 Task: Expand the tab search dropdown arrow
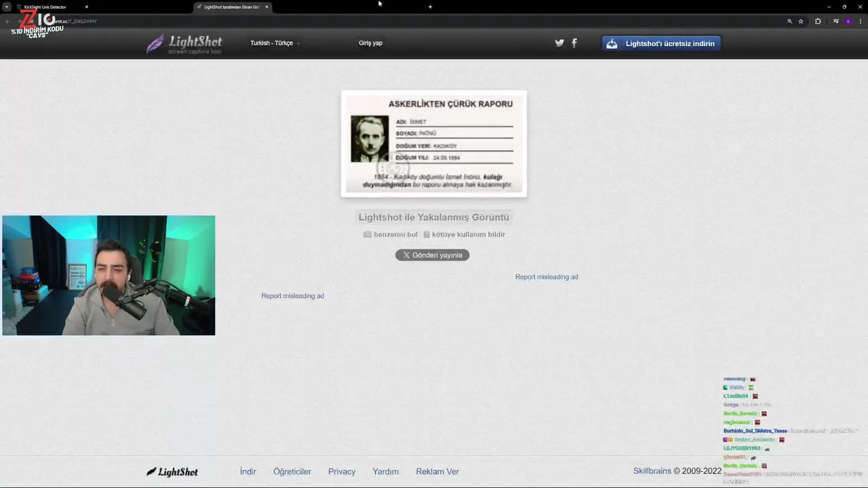click(x=7, y=7)
